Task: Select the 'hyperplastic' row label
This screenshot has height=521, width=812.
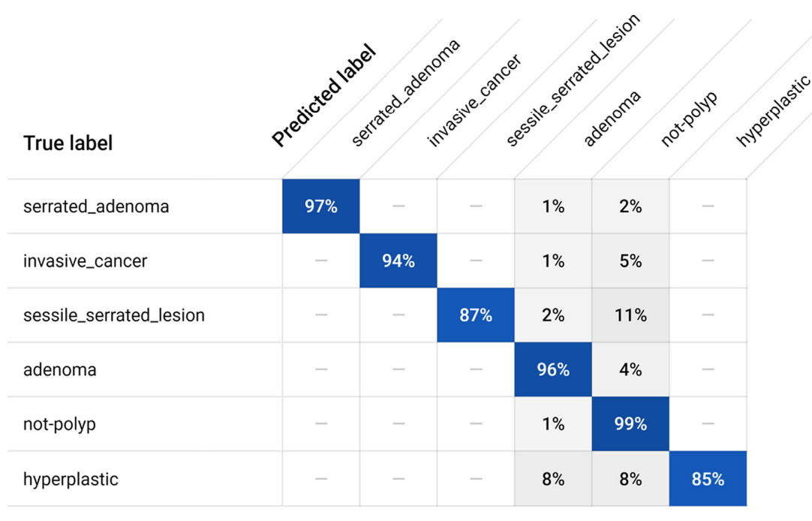Action: coord(71,479)
